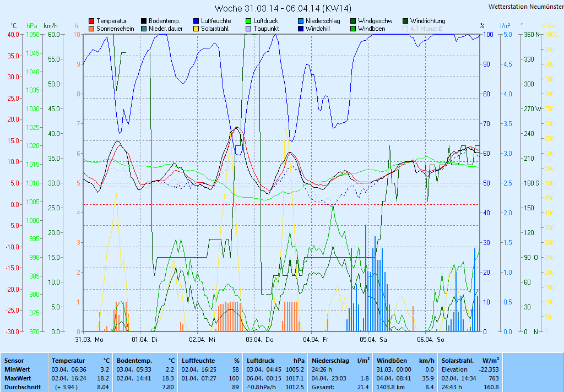This screenshot has width=564, height=392.
Task: Select the solar radiation maximum value 763
Action: [x=494, y=379]
